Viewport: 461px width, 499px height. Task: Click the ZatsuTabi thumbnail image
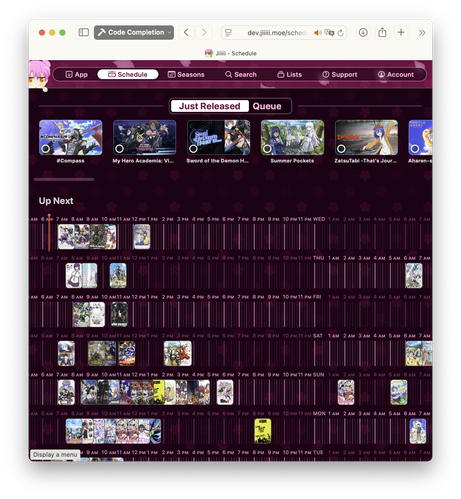pos(366,137)
